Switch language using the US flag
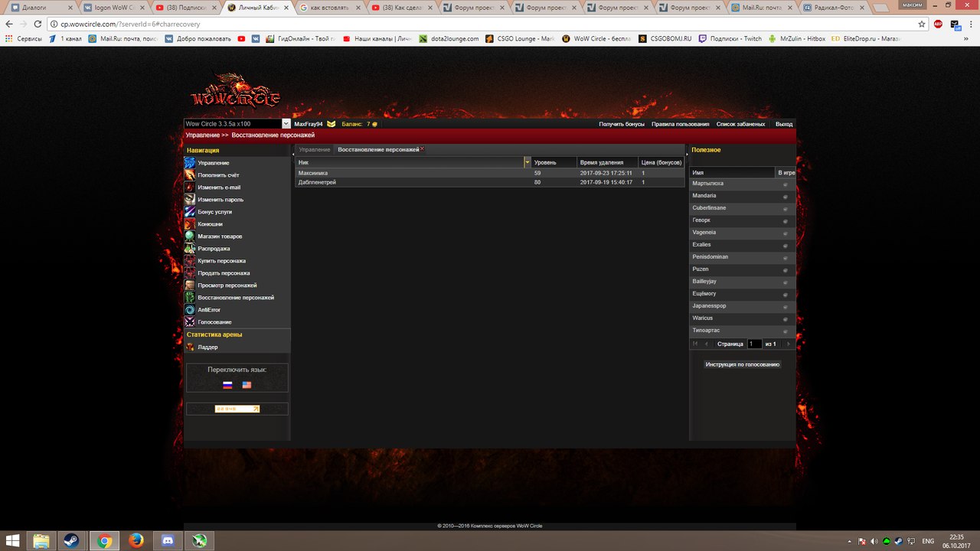Screen dimensions: 980x551 tap(247, 385)
